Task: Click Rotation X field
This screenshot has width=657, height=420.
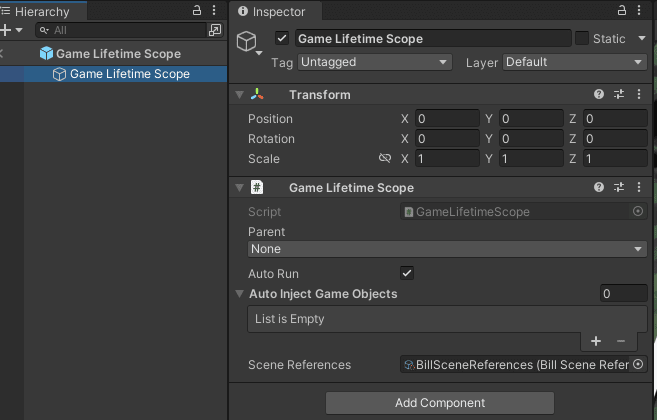Action: coord(447,139)
